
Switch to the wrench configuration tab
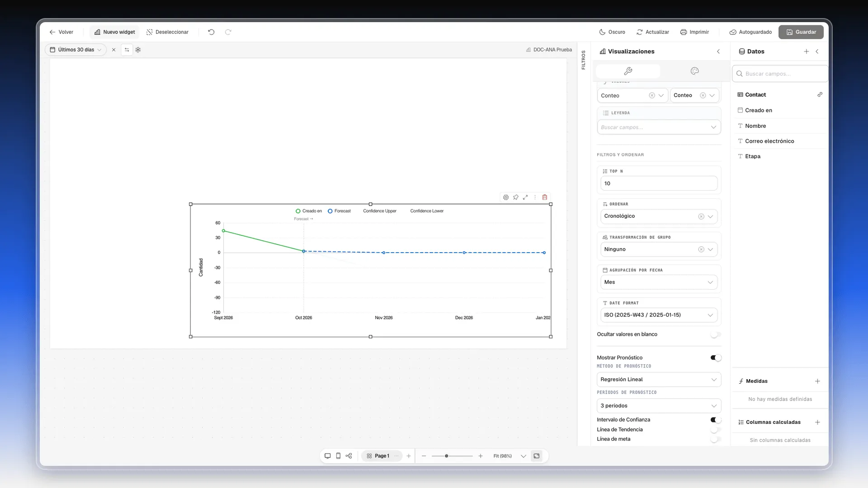628,71
